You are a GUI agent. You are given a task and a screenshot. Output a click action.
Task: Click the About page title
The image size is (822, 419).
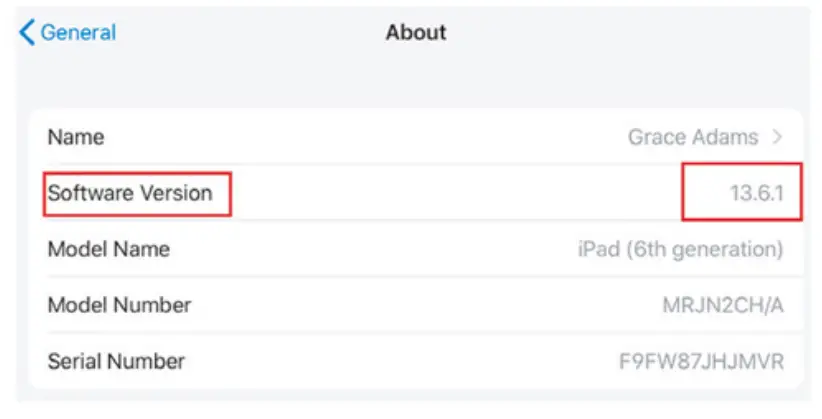click(416, 32)
